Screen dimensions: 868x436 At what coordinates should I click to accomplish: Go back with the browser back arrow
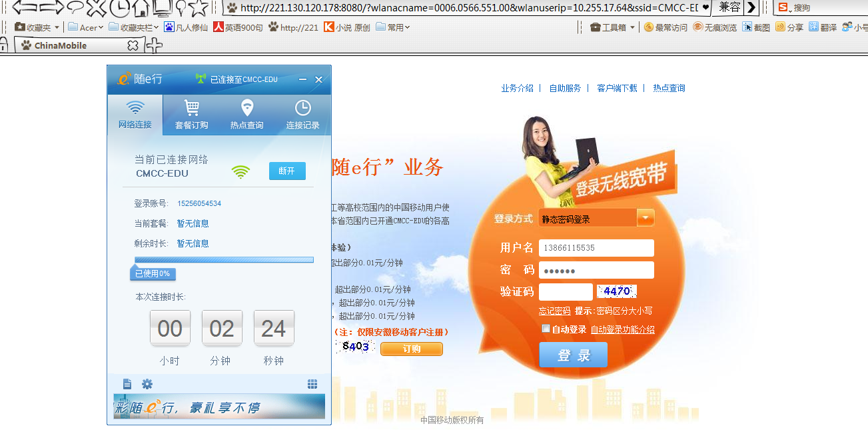pos(25,8)
